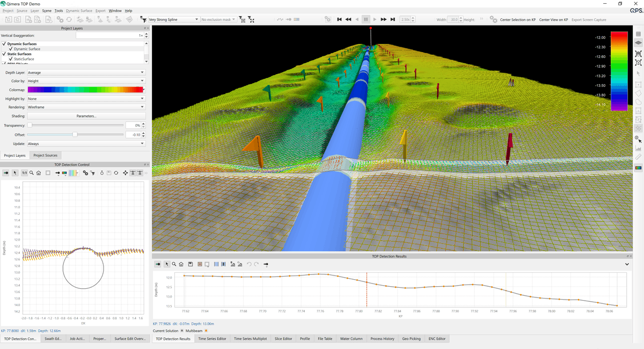Click the playback speed 2.50s field
This screenshot has height=349, width=644.
pyautogui.click(x=406, y=19)
